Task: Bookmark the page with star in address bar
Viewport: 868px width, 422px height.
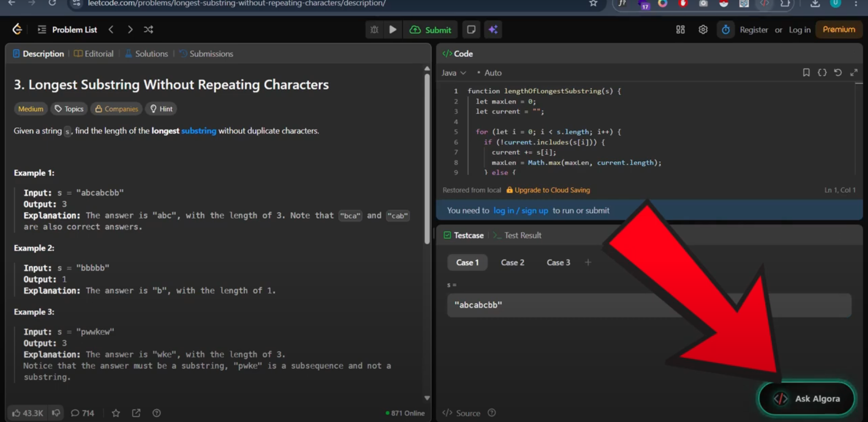Action: point(593,3)
